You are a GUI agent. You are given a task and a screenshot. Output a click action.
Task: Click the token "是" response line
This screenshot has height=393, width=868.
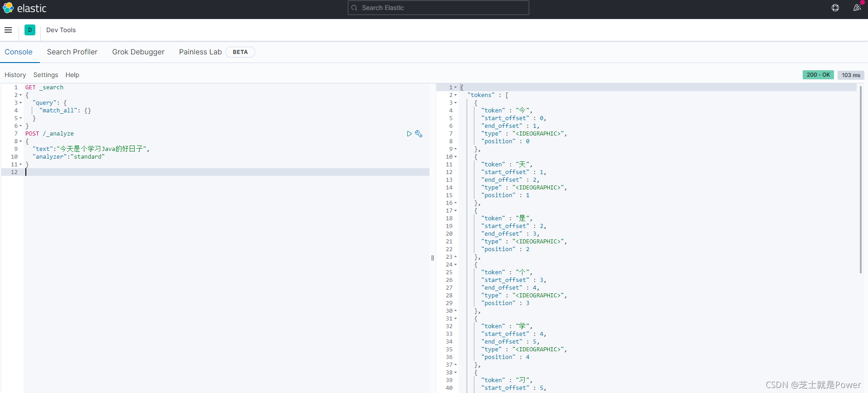point(507,218)
